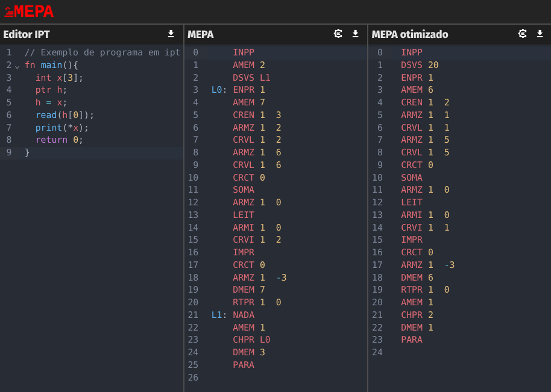Click the CHPR L0 instruction in MEPA

[x=251, y=340]
